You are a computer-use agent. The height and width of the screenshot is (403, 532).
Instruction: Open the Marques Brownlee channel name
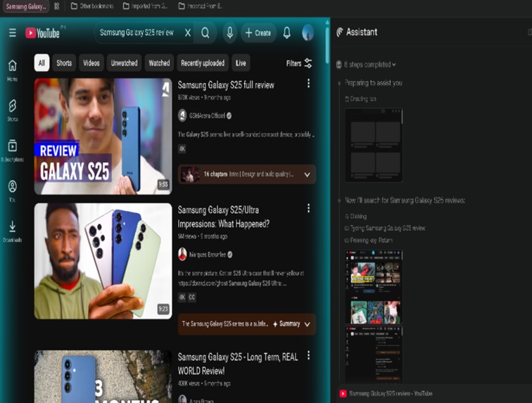(x=208, y=255)
